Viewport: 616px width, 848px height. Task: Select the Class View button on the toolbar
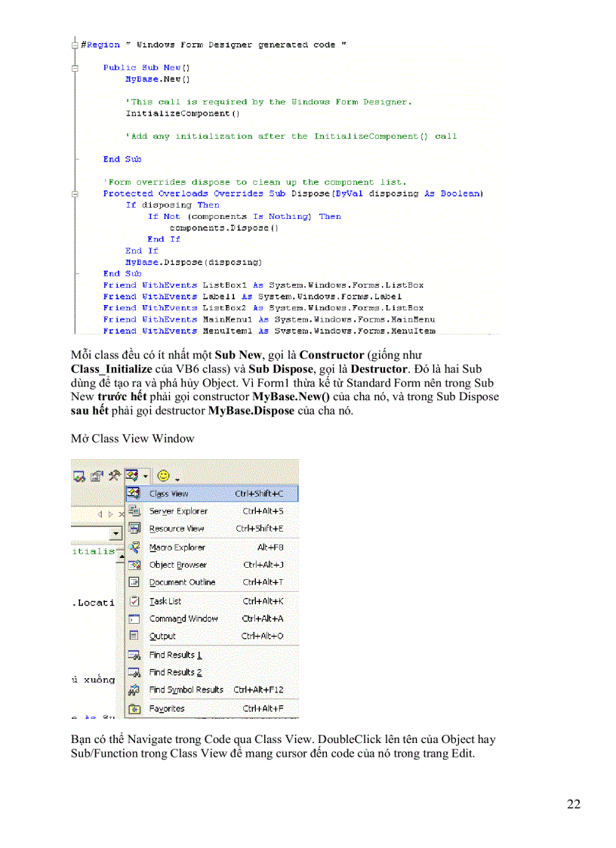coord(133,476)
